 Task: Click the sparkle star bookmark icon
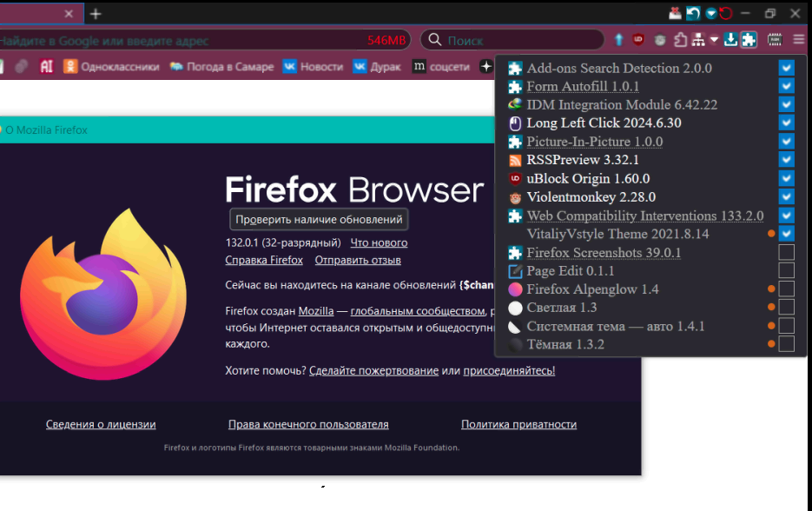point(485,66)
